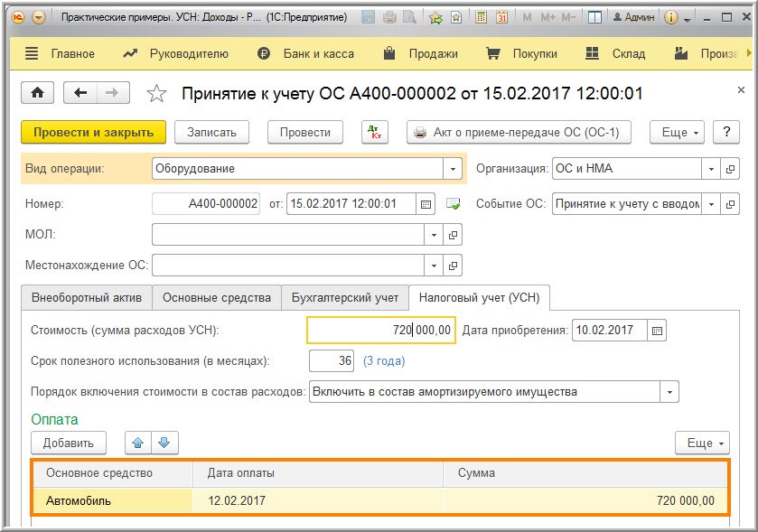
Task: Expand Местонахождение ОС dropdown
Action: [x=435, y=266]
